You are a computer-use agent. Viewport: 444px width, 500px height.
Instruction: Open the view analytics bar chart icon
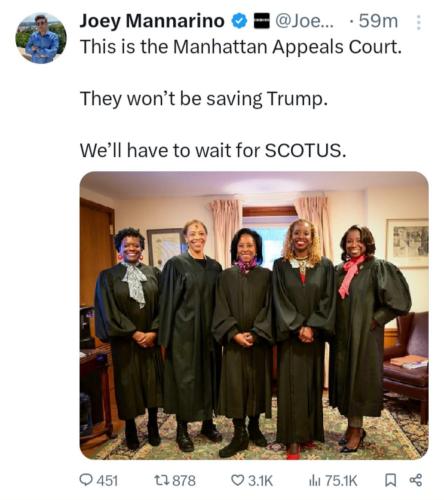point(315,480)
